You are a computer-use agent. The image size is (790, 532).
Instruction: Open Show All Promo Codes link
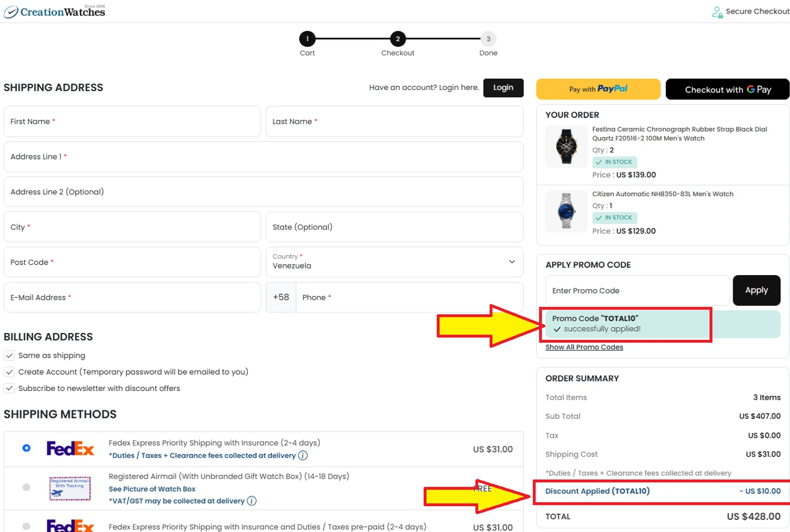pos(584,347)
